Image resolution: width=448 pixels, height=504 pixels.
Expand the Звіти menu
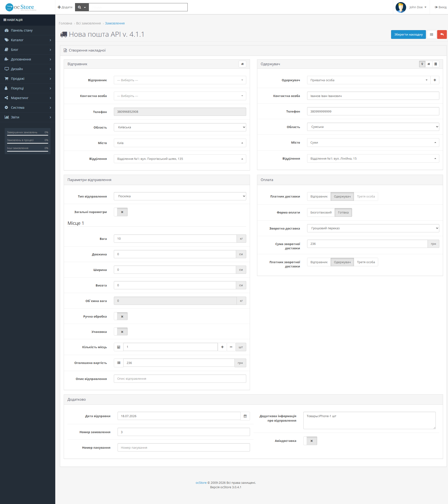[28, 117]
